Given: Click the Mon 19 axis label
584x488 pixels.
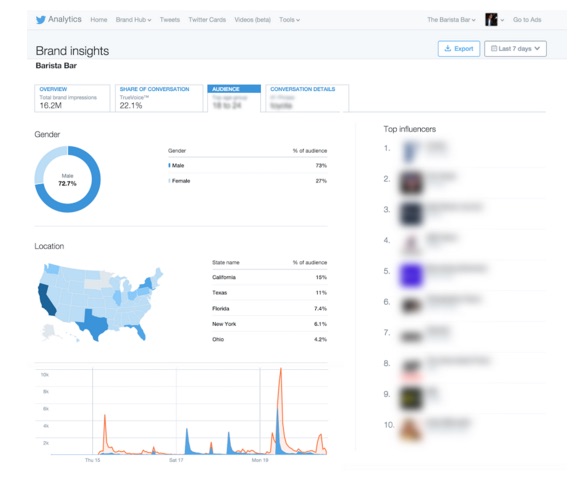Looking at the screenshot, I should coord(260,460).
